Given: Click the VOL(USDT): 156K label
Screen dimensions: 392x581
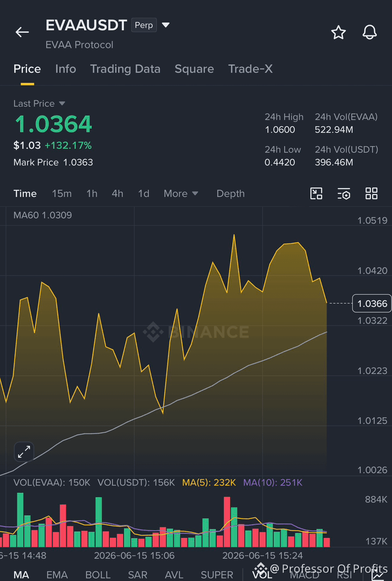Looking at the screenshot, I should pyautogui.click(x=136, y=483).
